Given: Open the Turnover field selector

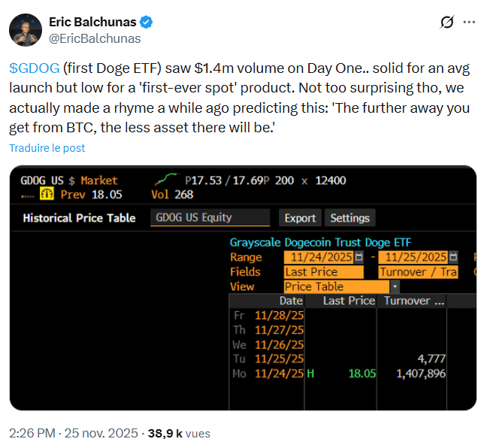Looking at the screenshot, I should coord(419,272).
